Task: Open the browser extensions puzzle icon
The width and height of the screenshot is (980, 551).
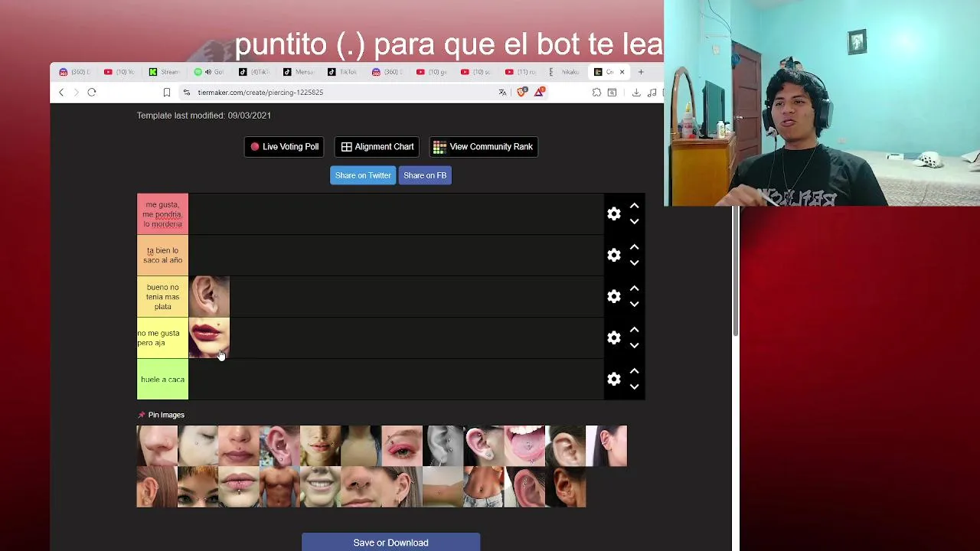Action: (596, 93)
